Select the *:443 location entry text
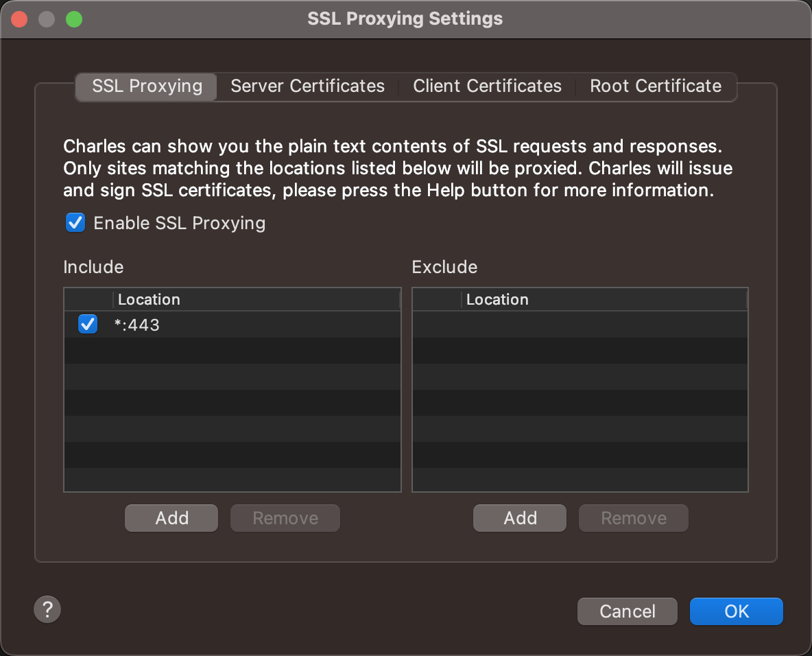This screenshot has height=656, width=812. click(137, 325)
